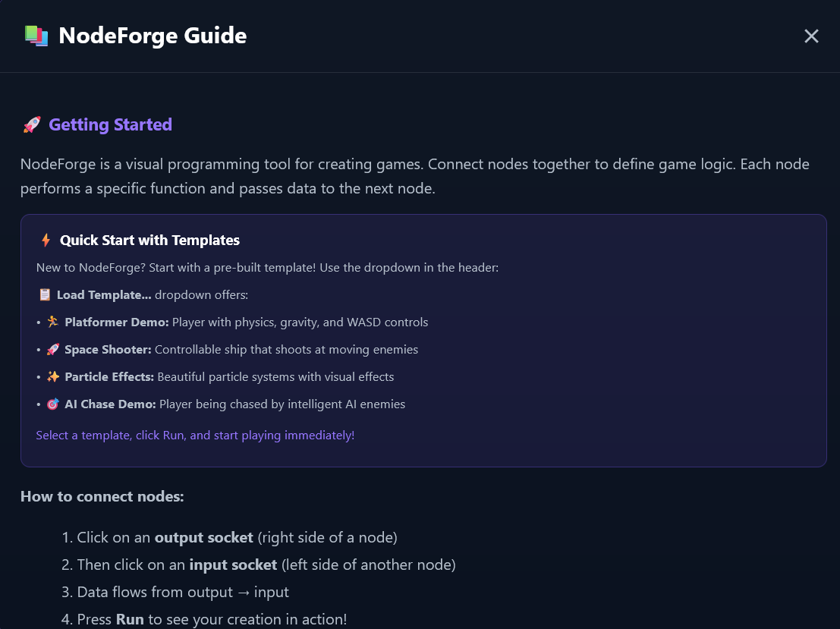Click the bold 'output socket' text
Image resolution: width=840 pixels, height=629 pixels.
coord(203,538)
